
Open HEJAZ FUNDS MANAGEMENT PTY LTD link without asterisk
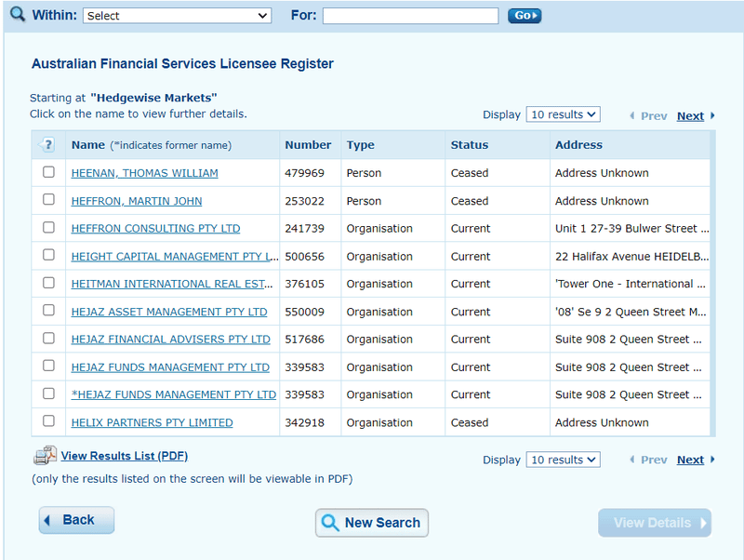click(170, 367)
